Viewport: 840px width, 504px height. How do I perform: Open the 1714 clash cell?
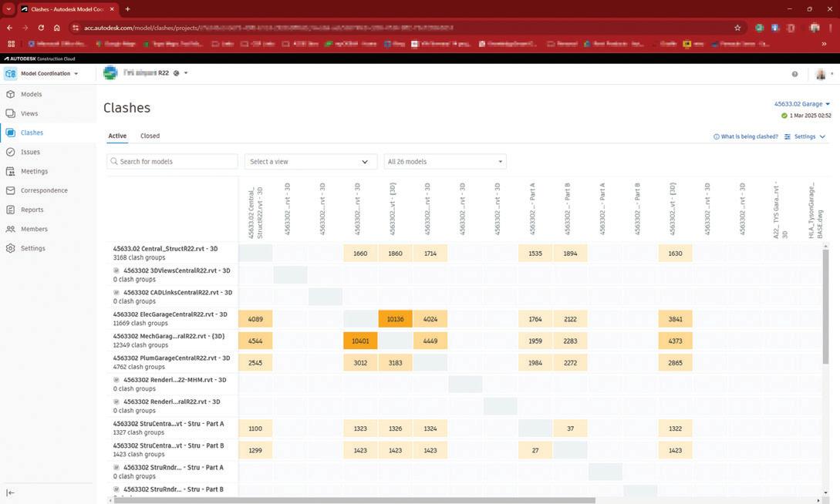pos(430,253)
